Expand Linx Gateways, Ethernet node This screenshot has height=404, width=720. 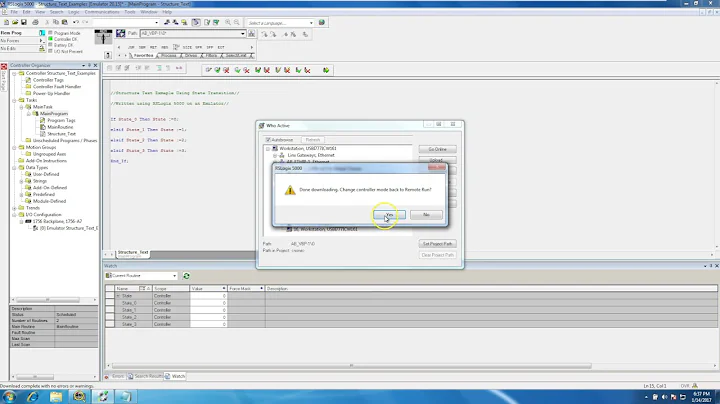click(275, 156)
